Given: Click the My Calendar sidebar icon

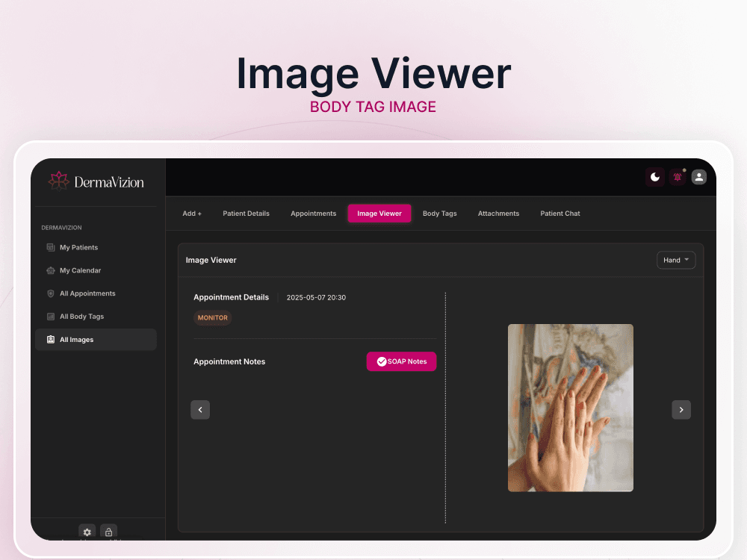Looking at the screenshot, I should [51, 270].
